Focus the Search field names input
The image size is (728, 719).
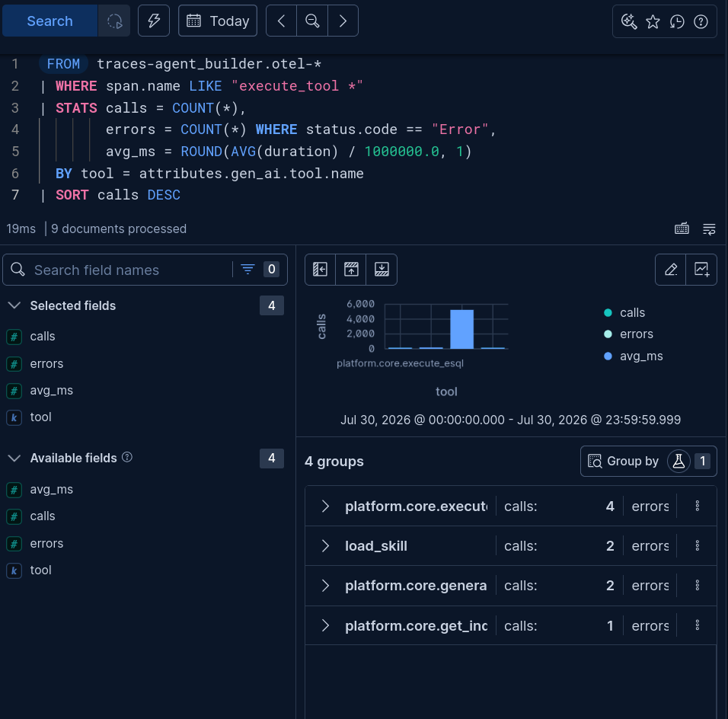pos(130,270)
